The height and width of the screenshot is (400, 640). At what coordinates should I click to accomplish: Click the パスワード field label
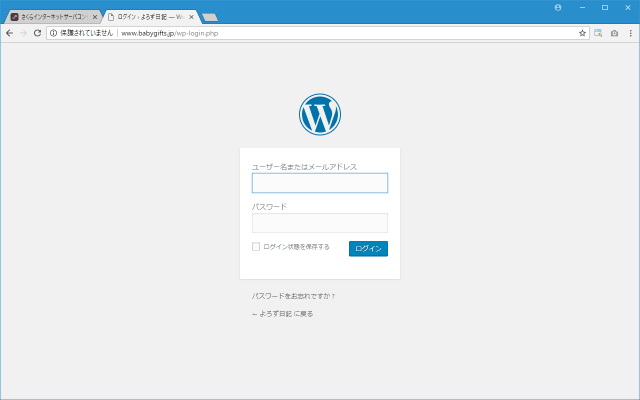click(x=269, y=207)
